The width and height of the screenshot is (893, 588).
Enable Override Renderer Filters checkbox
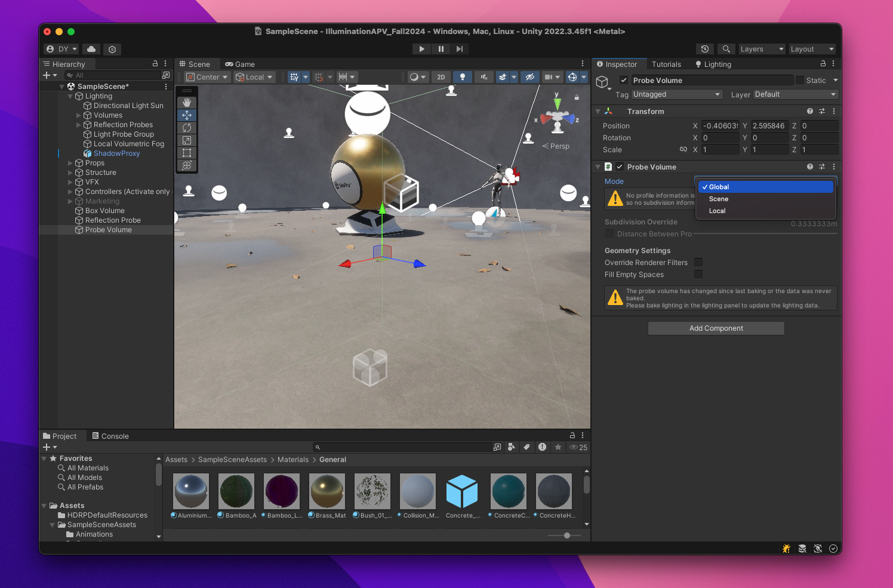point(698,262)
